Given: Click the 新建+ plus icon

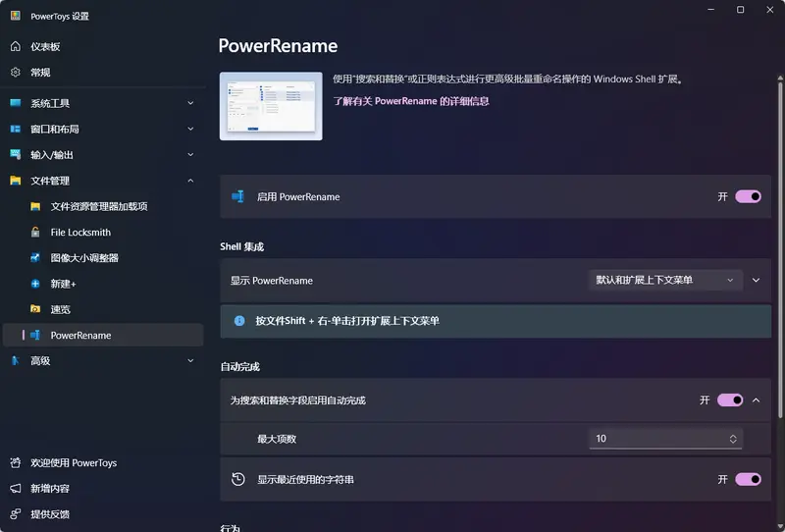Looking at the screenshot, I should point(35,284).
